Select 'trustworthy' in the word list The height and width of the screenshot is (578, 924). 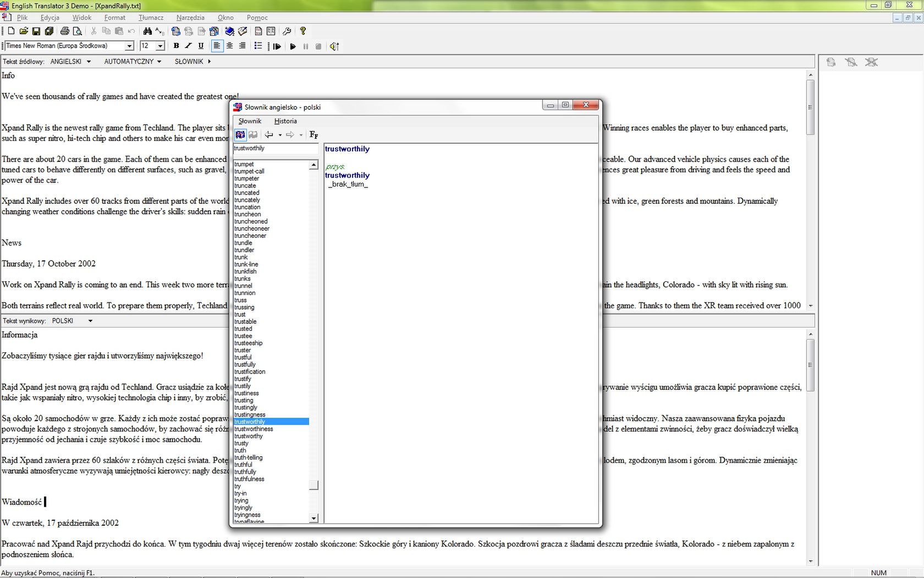249,436
